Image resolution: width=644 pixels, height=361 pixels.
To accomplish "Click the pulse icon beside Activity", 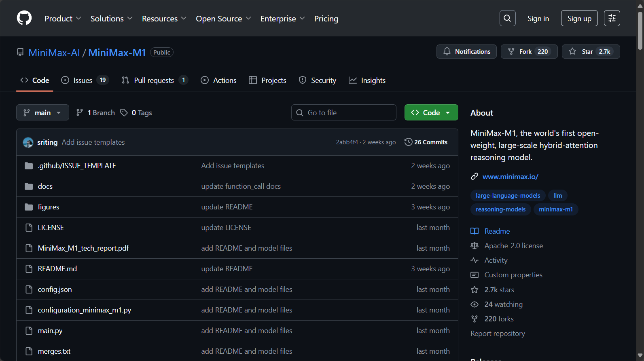I will tap(475, 260).
